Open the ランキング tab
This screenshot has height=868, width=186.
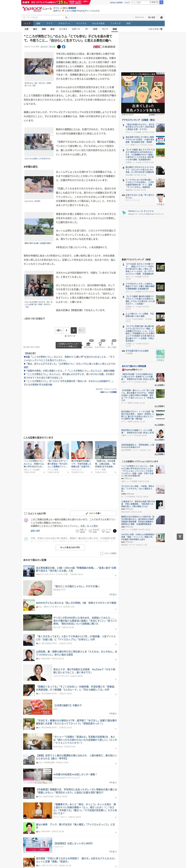click(115, 24)
